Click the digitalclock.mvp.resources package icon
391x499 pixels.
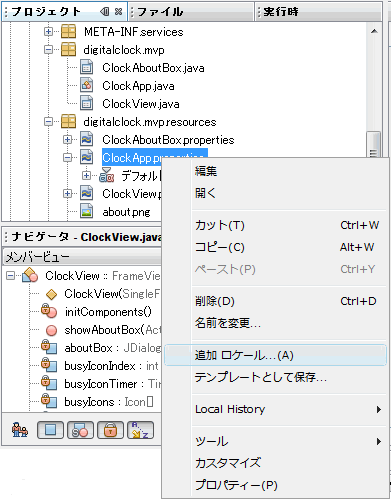[68, 122]
